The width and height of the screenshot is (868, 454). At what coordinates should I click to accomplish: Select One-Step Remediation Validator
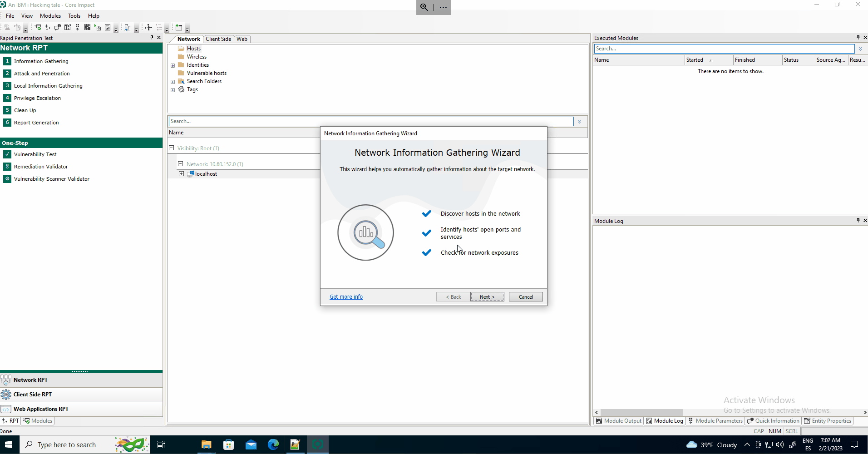(x=36, y=167)
